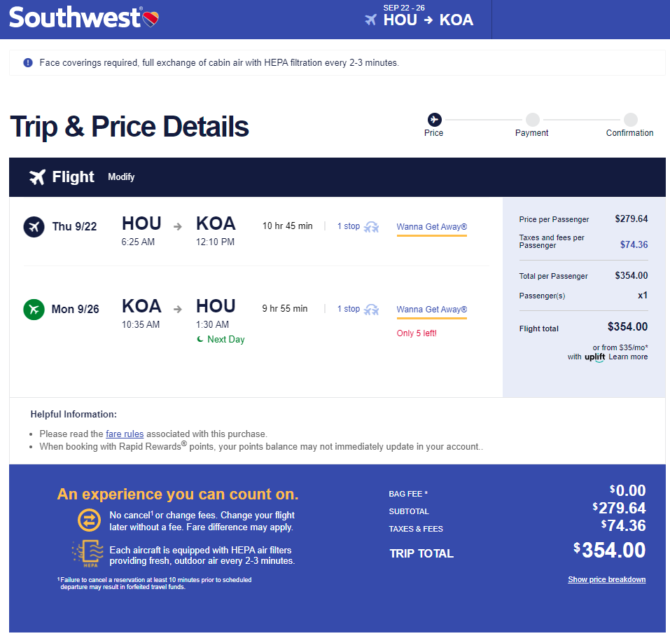Click Learn more about Uplift payments
670x636 pixels.
click(x=628, y=357)
